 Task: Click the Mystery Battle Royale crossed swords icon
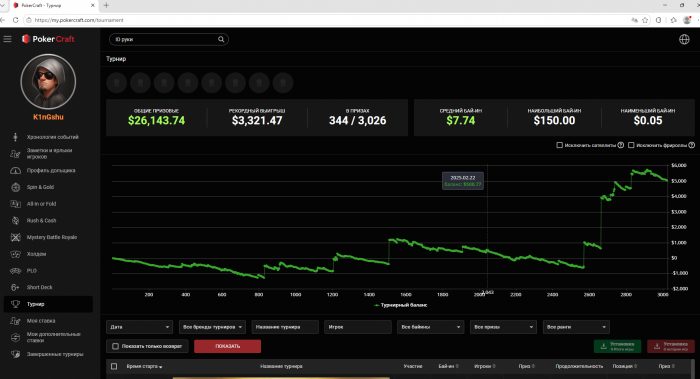pos(16,237)
